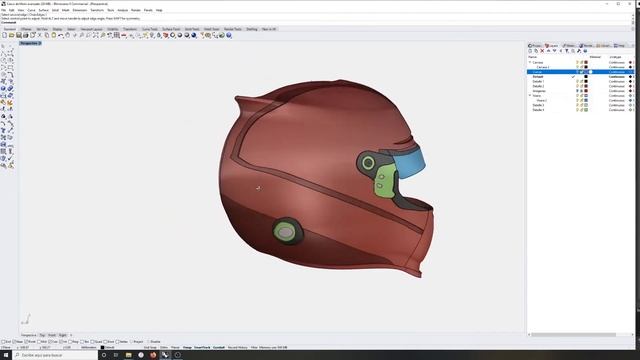The height and width of the screenshot is (360, 640).
Task: Toggle the End osnap checkbox
Action: pos(3,342)
